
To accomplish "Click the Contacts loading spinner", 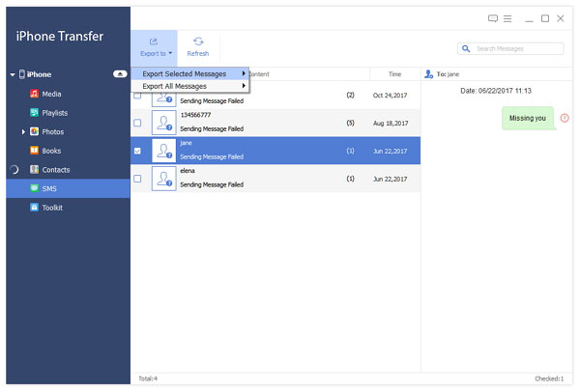I will pos(14,170).
